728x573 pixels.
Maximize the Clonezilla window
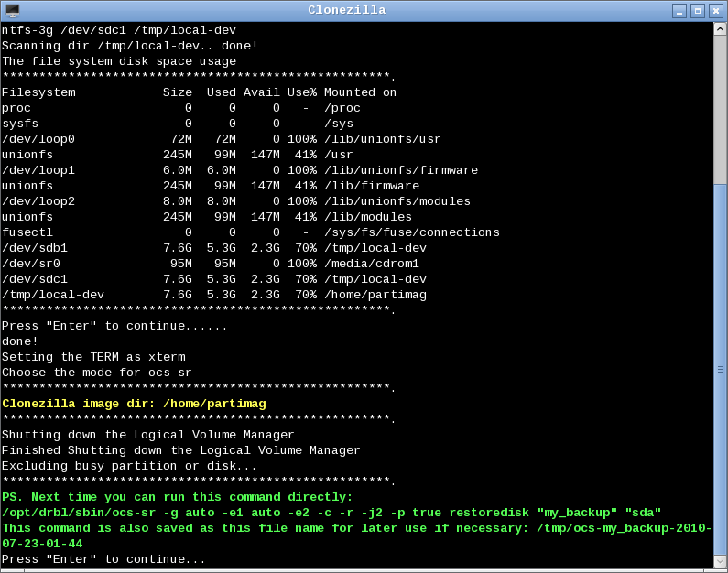click(x=698, y=11)
